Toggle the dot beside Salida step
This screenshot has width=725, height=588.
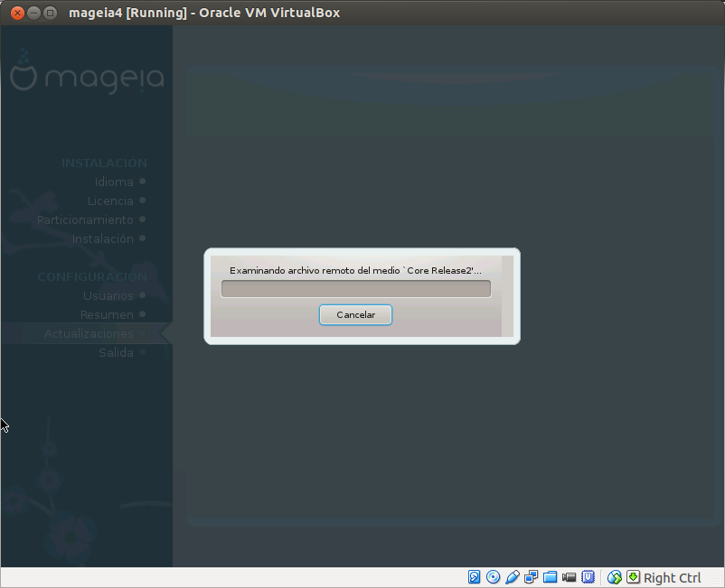coord(143,352)
